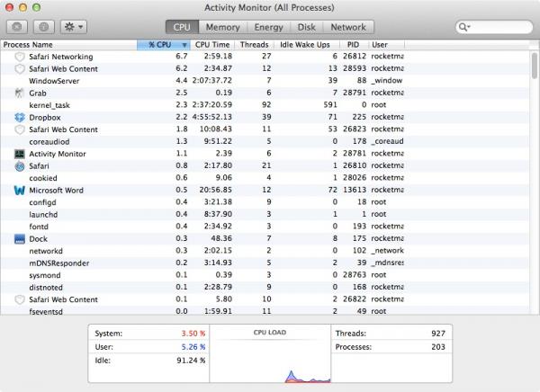Select the coreaudiod process
The width and height of the screenshot is (540, 392).
click(x=265, y=141)
